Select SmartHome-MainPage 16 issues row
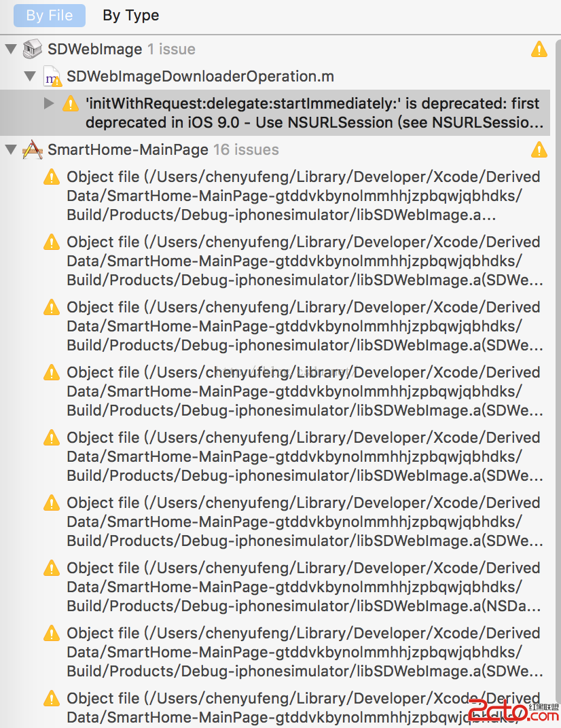The image size is (561, 728). [275, 149]
